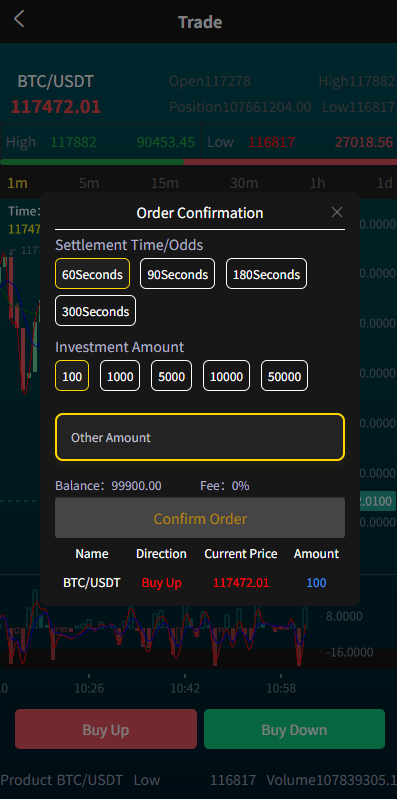This screenshot has width=397, height=799.
Task: Switch chart to 30m interval
Action: (243, 183)
